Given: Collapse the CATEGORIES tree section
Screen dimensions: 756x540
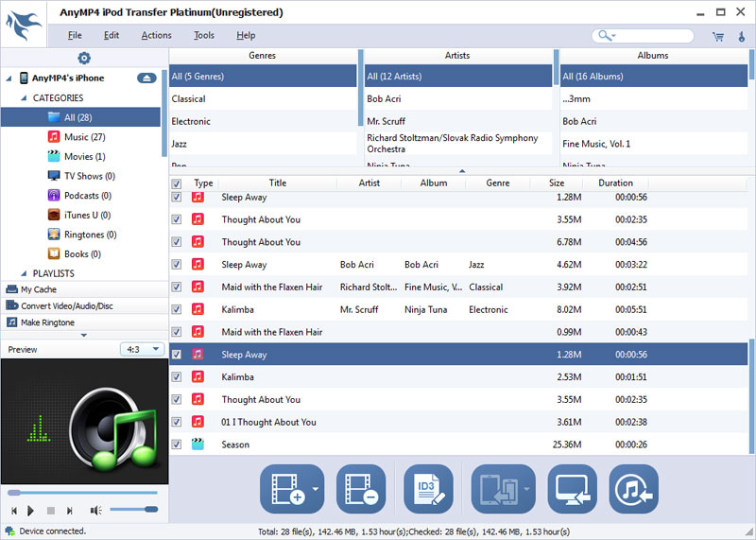Looking at the screenshot, I should pyautogui.click(x=24, y=98).
